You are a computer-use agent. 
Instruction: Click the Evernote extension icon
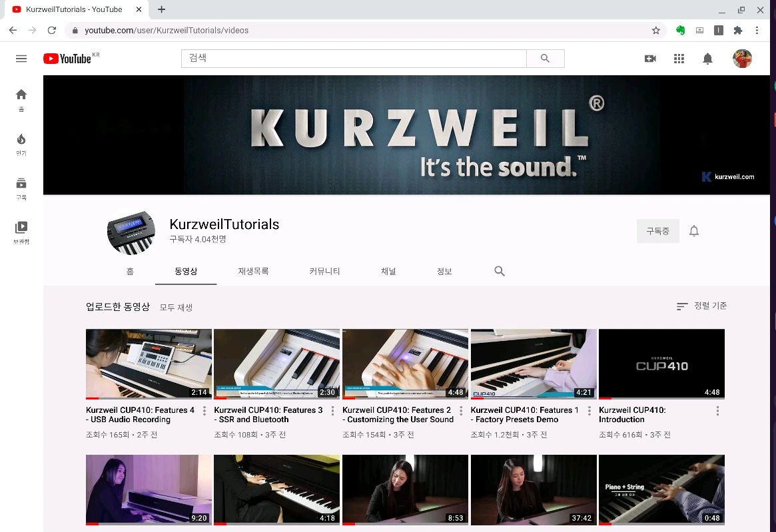(x=681, y=30)
